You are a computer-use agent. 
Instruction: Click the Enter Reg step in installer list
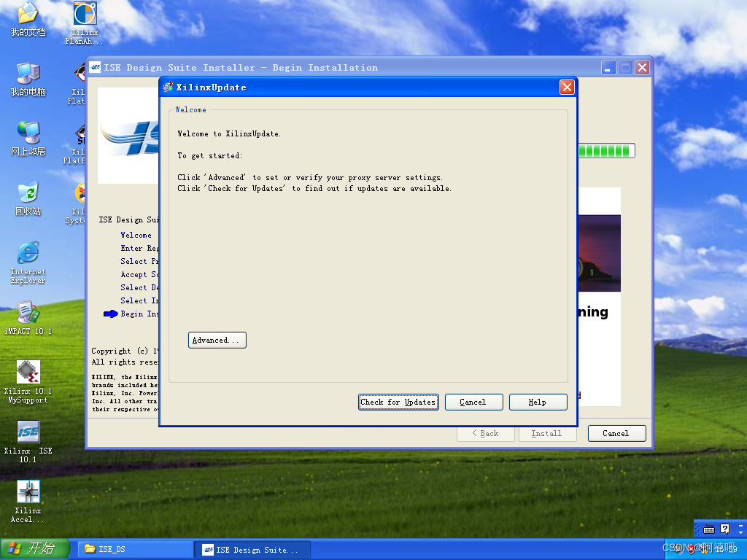[139, 248]
